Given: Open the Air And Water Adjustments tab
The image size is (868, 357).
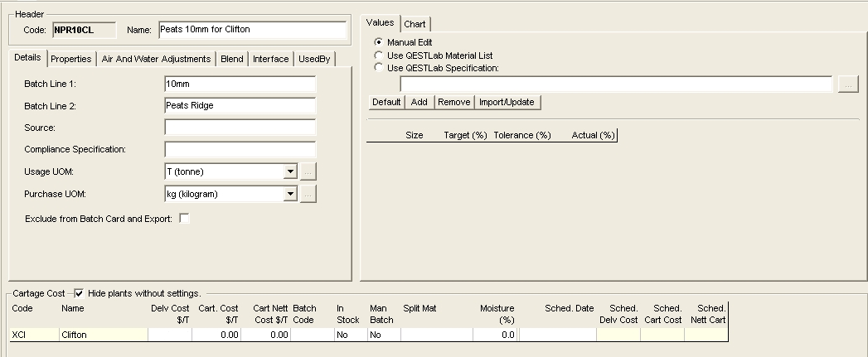Looking at the screenshot, I should (157, 59).
